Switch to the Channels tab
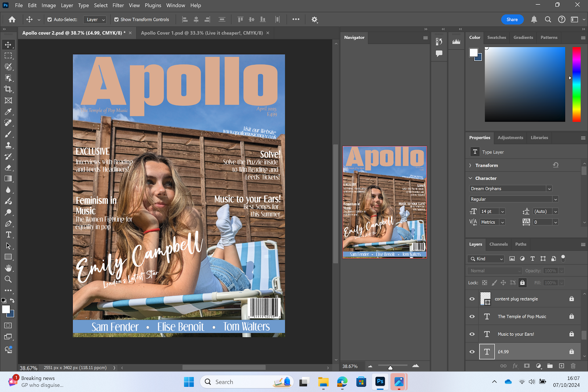This screenshot has width=588, height=392. pyautogui.click(x=498, y=244)
